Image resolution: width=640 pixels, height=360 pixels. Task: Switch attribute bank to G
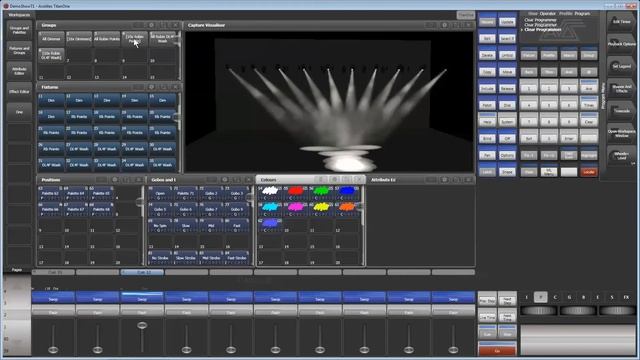[x=569, y=297]
